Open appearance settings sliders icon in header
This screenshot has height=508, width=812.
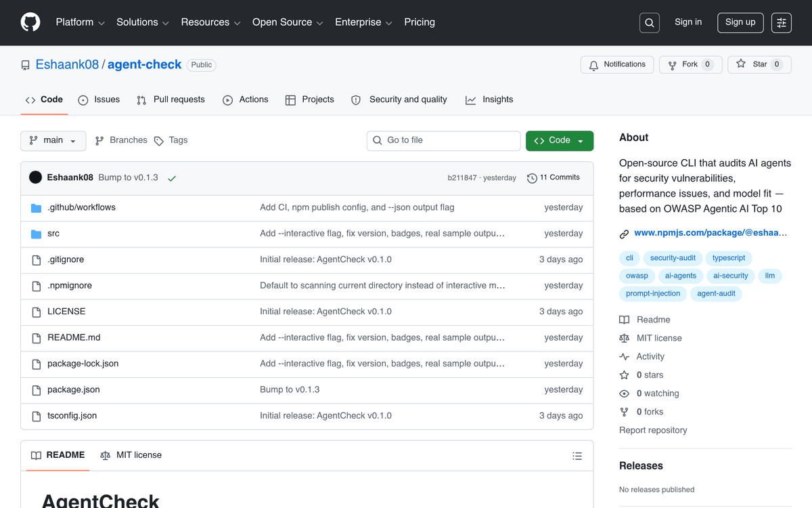click(782, 23)
